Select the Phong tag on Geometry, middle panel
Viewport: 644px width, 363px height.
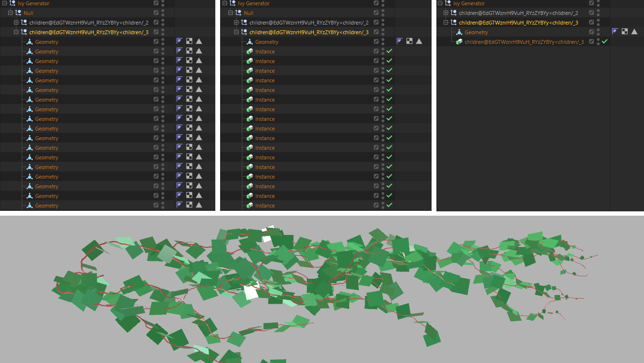coord(400,41)
